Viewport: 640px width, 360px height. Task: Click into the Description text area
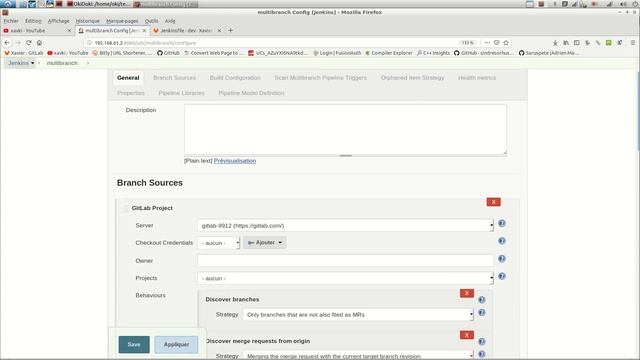345,130
